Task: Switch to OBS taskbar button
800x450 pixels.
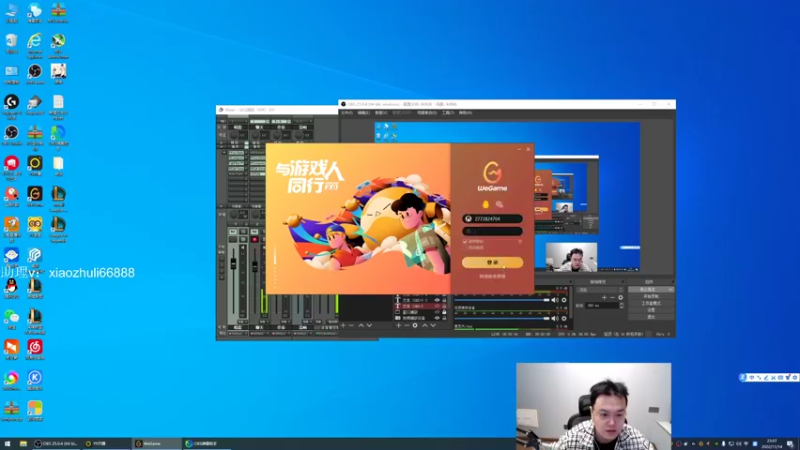Action: (56, 444)
